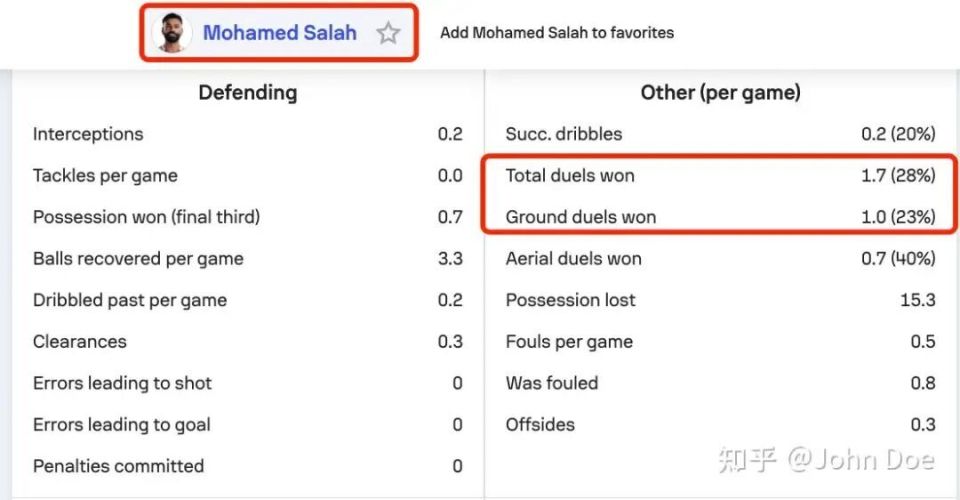Image resolution: width=960 pixels, height=500 pixels.
Task: Click Possession lost value 15.3
Action: 918,300
